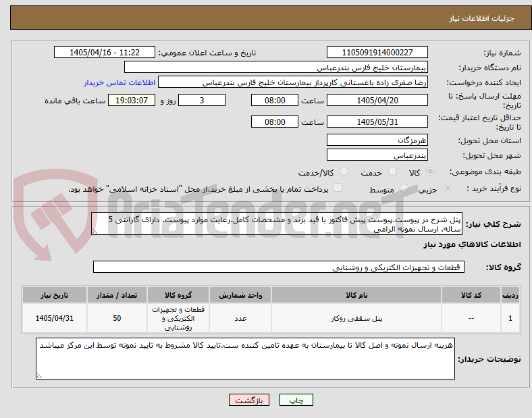Toggle the اسناد خزانه اسلامی payment checkbox
The image size is (532, 418).
pyautogui.click(x=338, y=188)
